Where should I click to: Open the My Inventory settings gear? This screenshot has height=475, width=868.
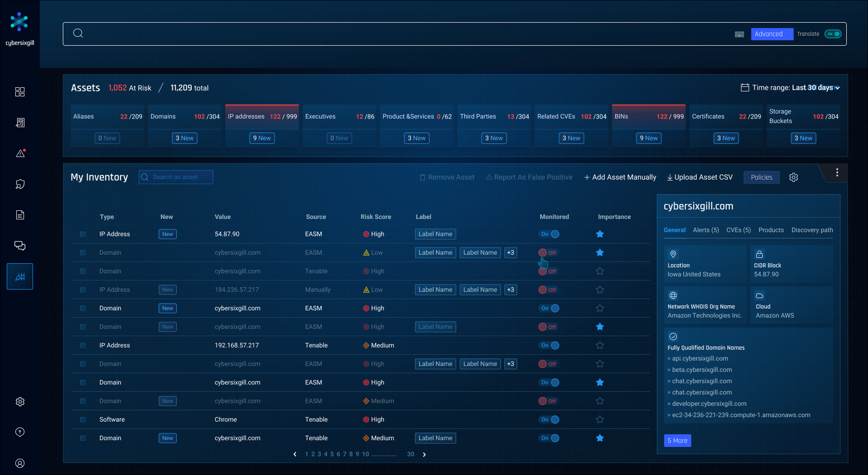793,177
